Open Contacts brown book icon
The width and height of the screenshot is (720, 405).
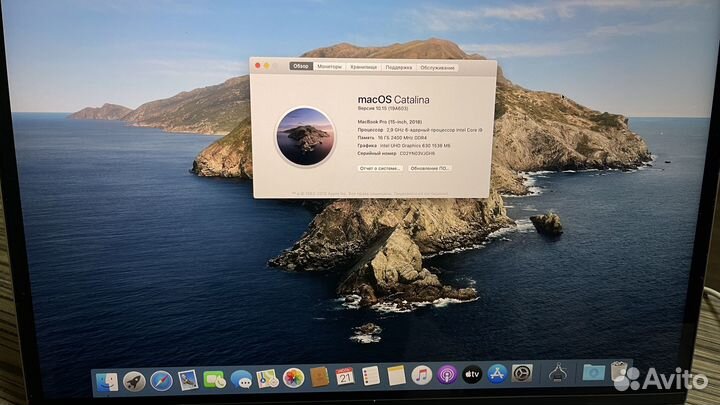(x=320, y=377)
